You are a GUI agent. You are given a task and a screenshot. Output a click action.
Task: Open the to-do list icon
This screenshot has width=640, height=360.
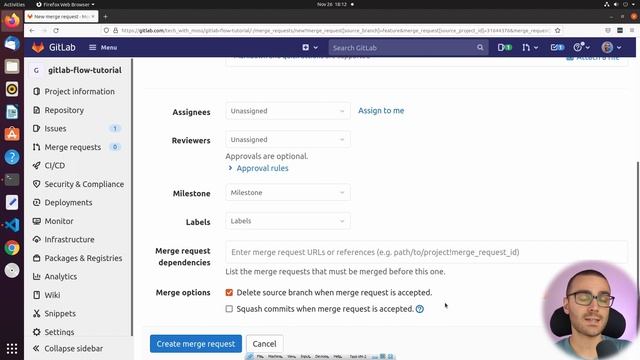[x=557, y=47]
